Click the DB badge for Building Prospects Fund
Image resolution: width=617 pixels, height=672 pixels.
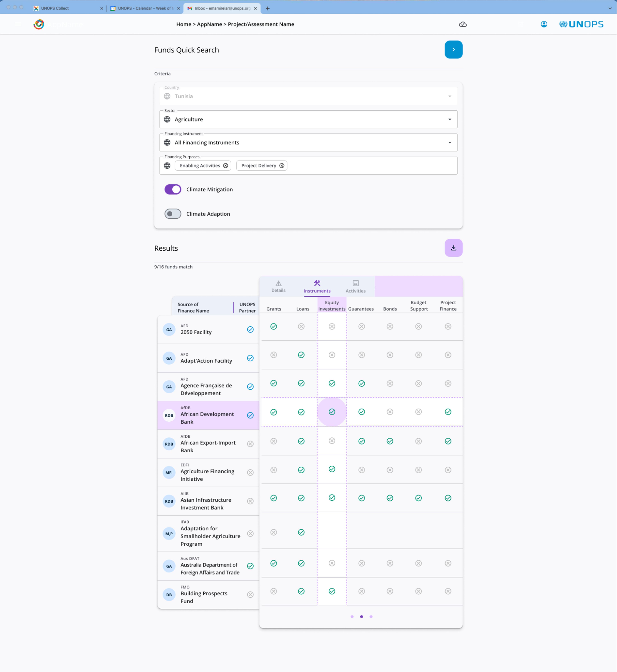pyautogui.click(x=169, y=595)
